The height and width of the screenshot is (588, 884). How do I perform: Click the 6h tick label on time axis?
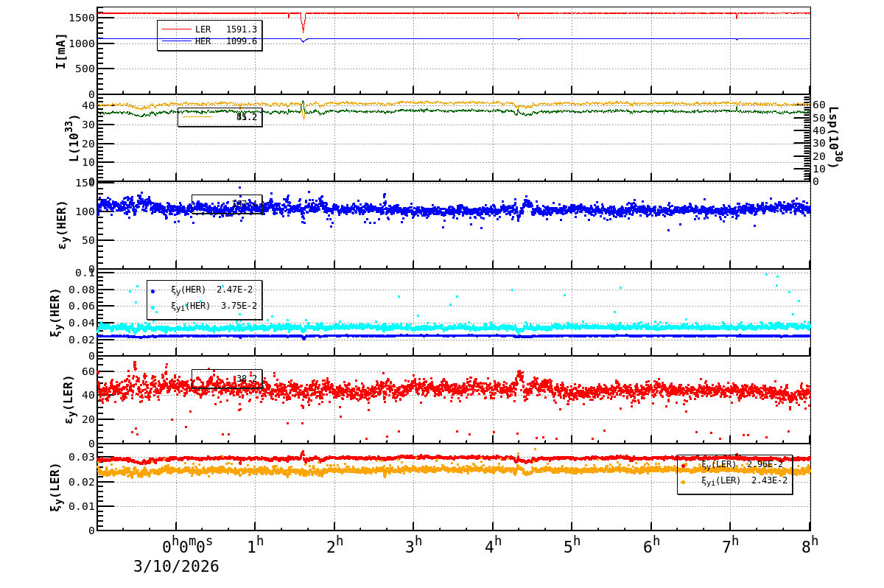point(652,546)
